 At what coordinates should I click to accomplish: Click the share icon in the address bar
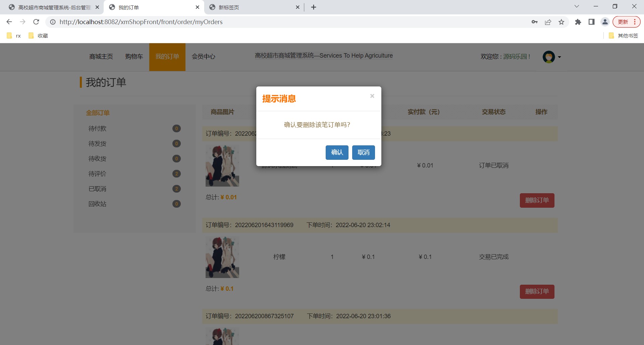pyautogui.click(x=548, y=22)
